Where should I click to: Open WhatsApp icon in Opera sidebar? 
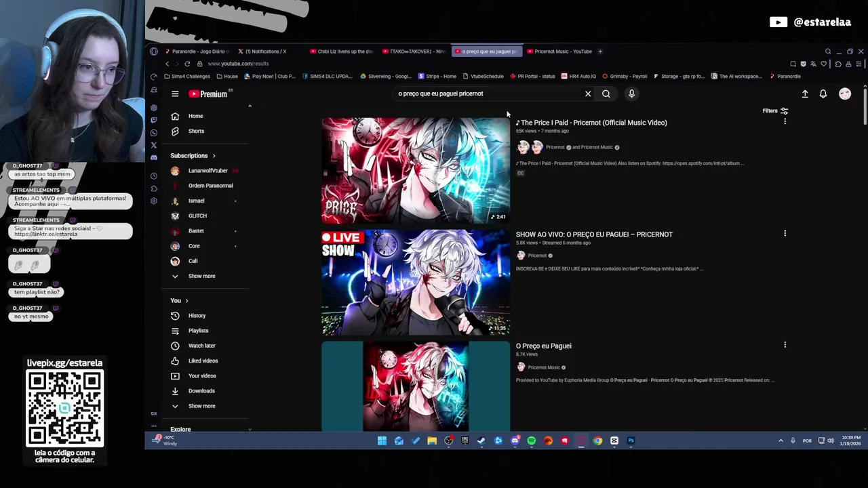tap(154, 133)
